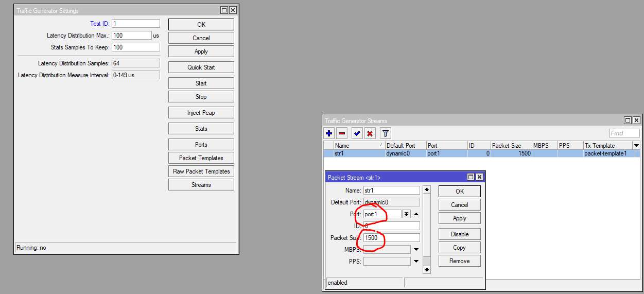Screen dimensions: 644x294
Task: Expand the PPS field arrow
Action: pos(416,262)
